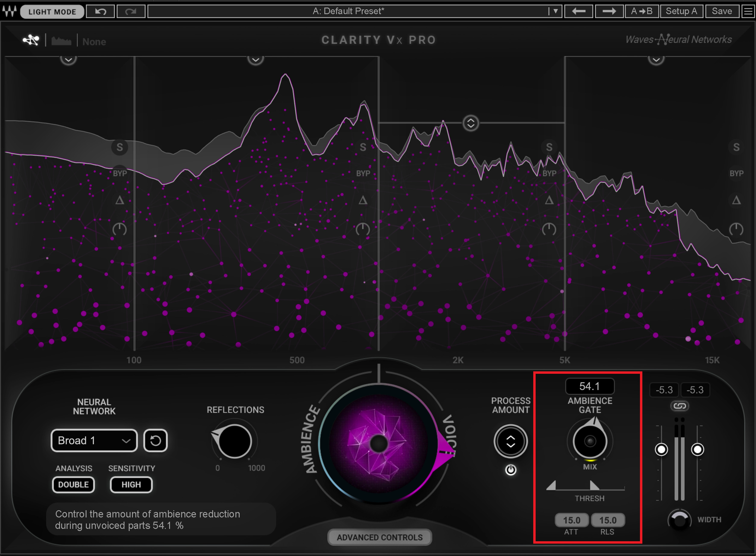Image resolution: width=756 pixels, height=556 pixels.
Task: Open the hamburger options menu
Action: tap(748, 11)
